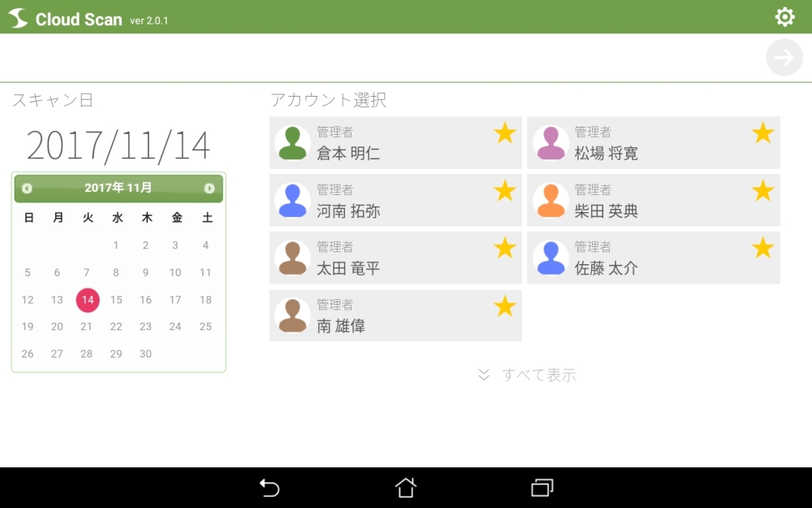Select the highlighted date 14

click(88, 300)
